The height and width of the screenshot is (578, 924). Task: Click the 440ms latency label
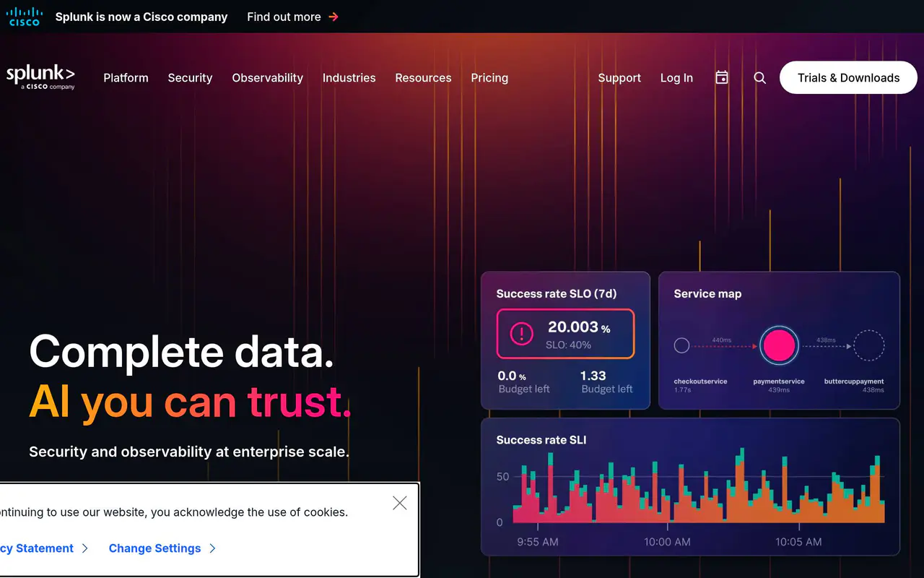[x=722, y=340]
